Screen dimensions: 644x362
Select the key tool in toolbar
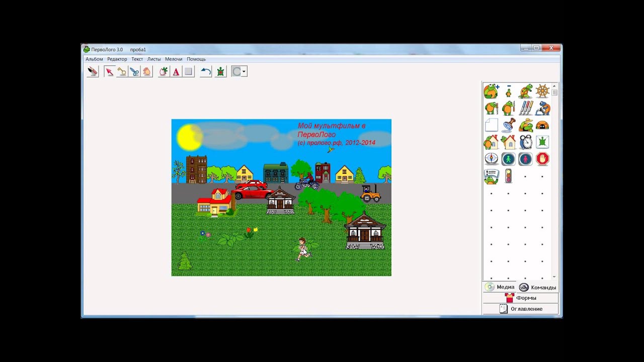point(122,71)
